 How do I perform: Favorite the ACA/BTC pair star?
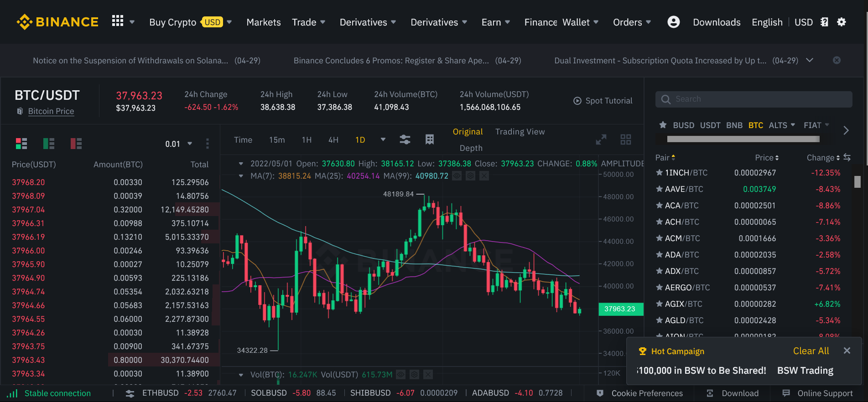click(x=659, y=206)
